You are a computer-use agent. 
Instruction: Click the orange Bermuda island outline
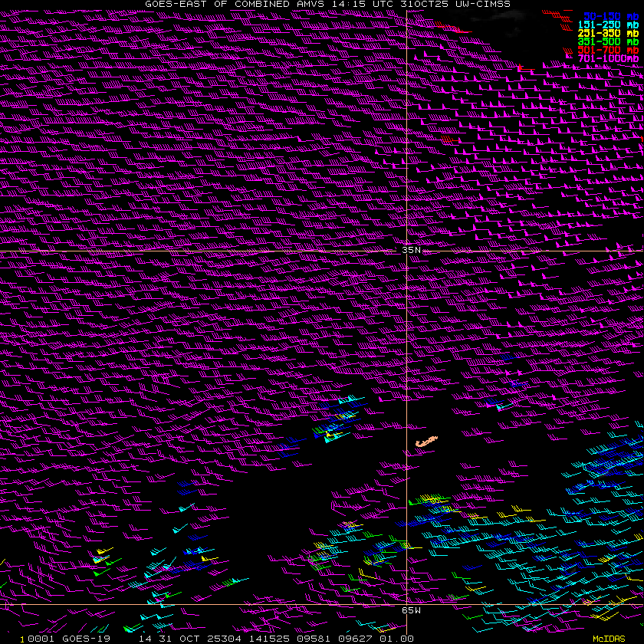427,442
